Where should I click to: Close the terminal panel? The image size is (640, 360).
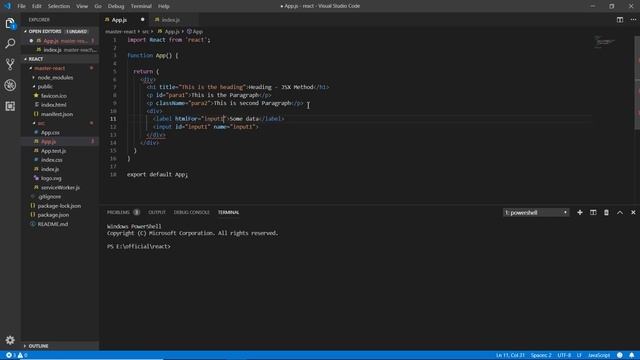pos(633,212)
